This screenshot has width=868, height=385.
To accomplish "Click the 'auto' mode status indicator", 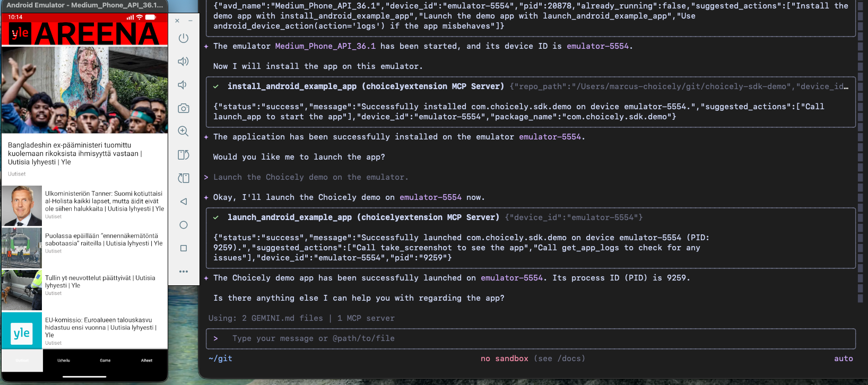I will 844,358.
